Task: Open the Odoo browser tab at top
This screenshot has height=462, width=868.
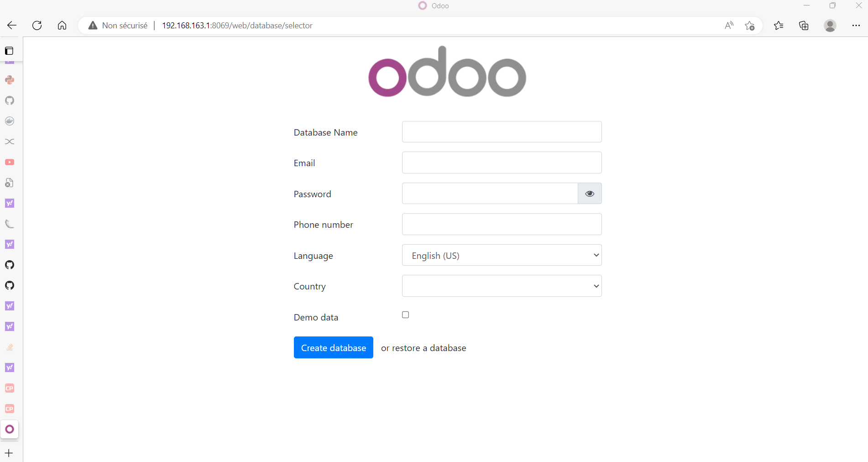Action: coord(433,5)
